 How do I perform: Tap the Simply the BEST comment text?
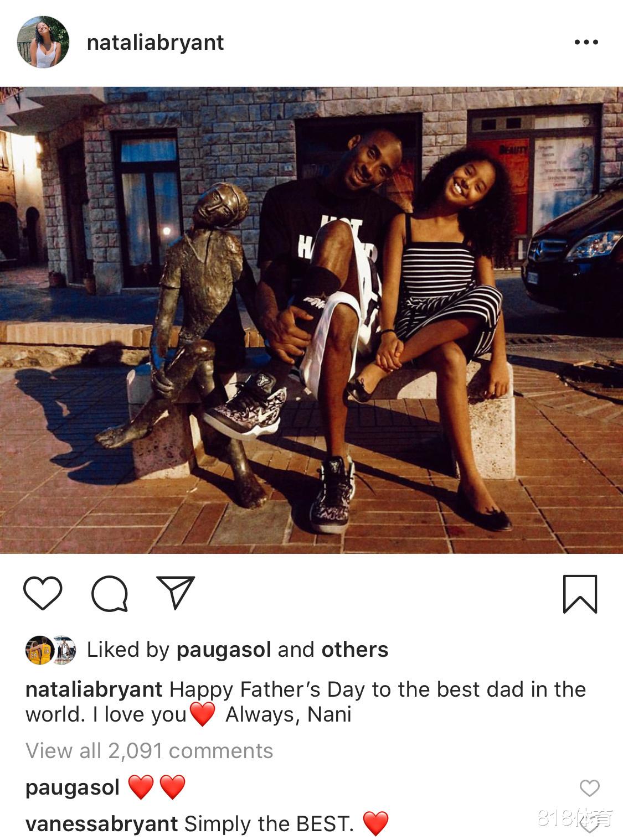pos(269,824)
